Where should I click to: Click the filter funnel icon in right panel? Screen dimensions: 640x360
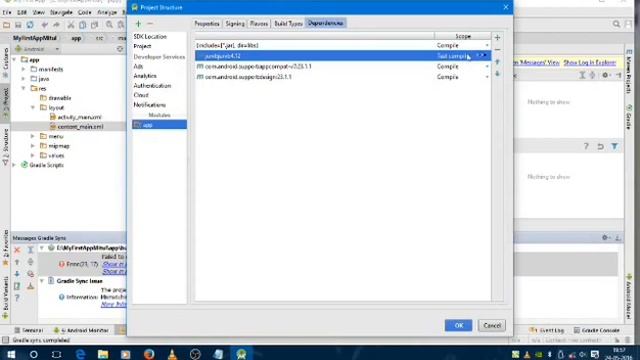click(614, 146)
